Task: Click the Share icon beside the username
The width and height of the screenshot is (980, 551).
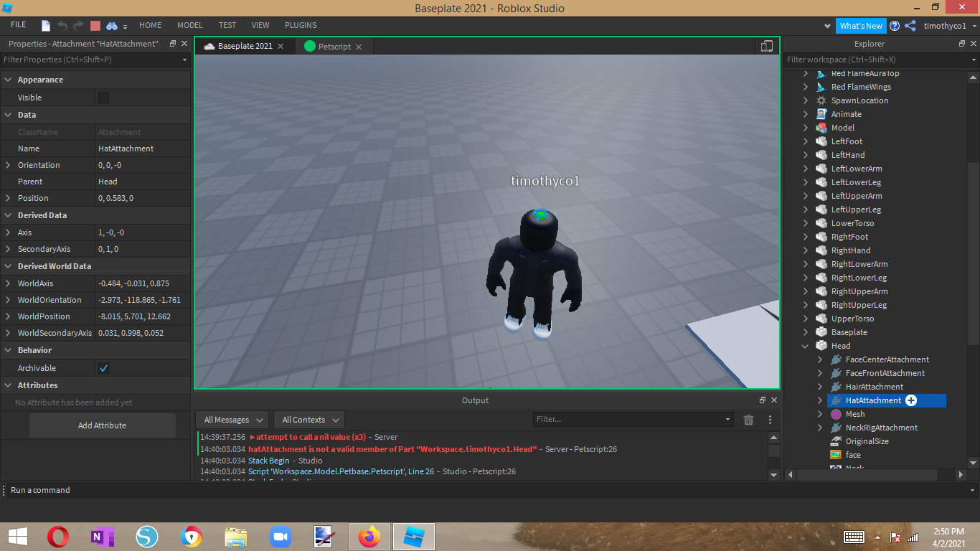Action: [x=910, y=26]
